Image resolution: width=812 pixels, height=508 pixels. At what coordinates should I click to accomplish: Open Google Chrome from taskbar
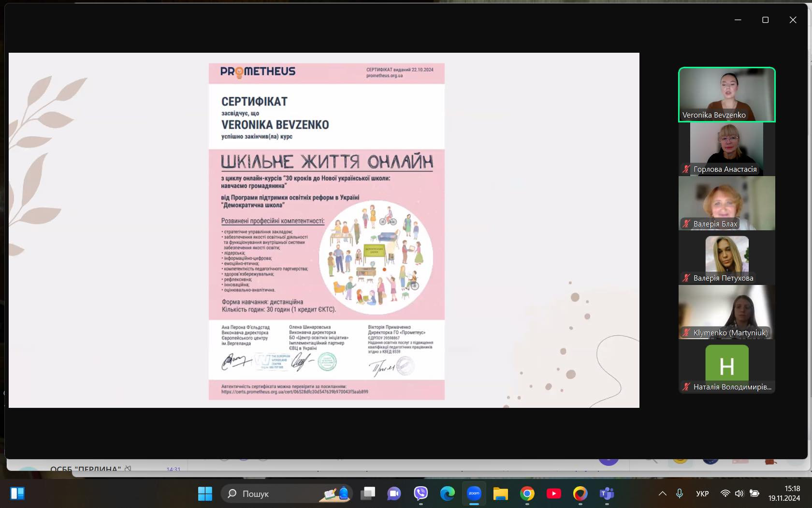click(x=527, y=493)
